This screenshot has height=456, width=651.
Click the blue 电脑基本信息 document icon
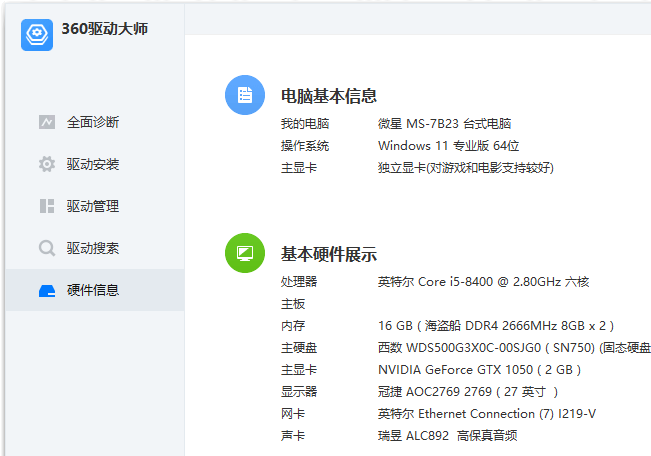coord(245,95)
